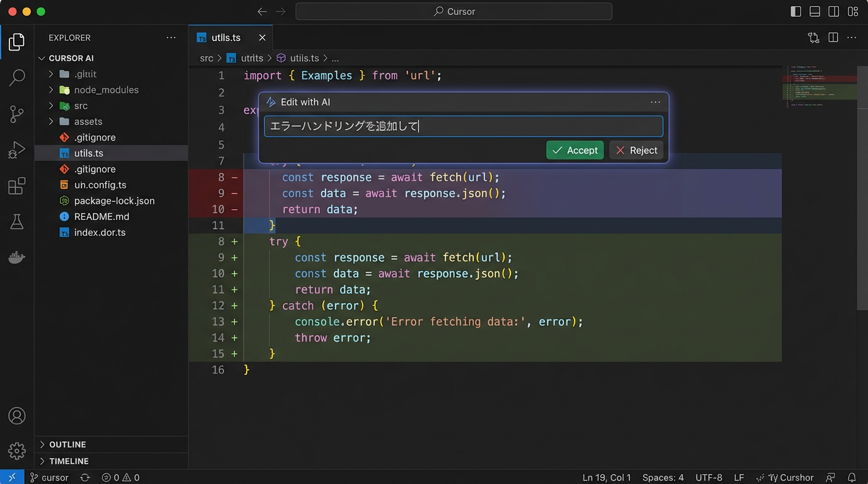Open the Testing flask icon
868x484 pixels.
[x=17, y=222]
